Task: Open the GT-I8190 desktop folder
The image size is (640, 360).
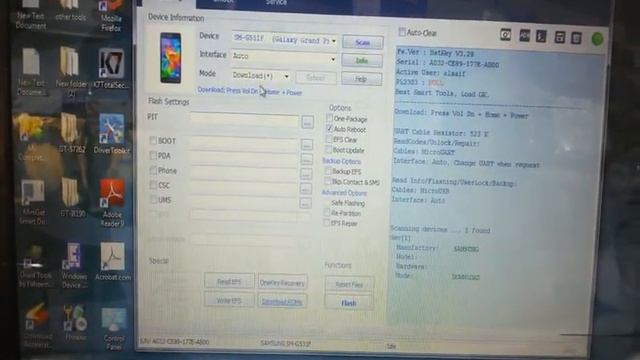Action: click(72, 197)
